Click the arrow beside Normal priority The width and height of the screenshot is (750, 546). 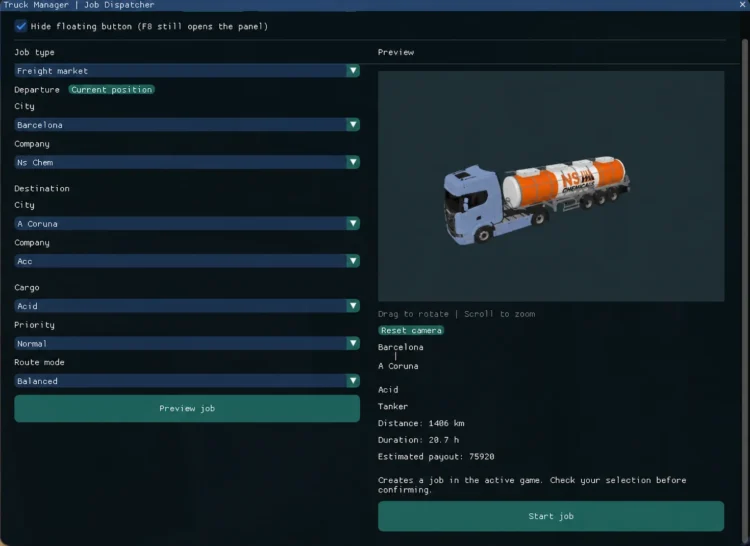pos(353,343)
